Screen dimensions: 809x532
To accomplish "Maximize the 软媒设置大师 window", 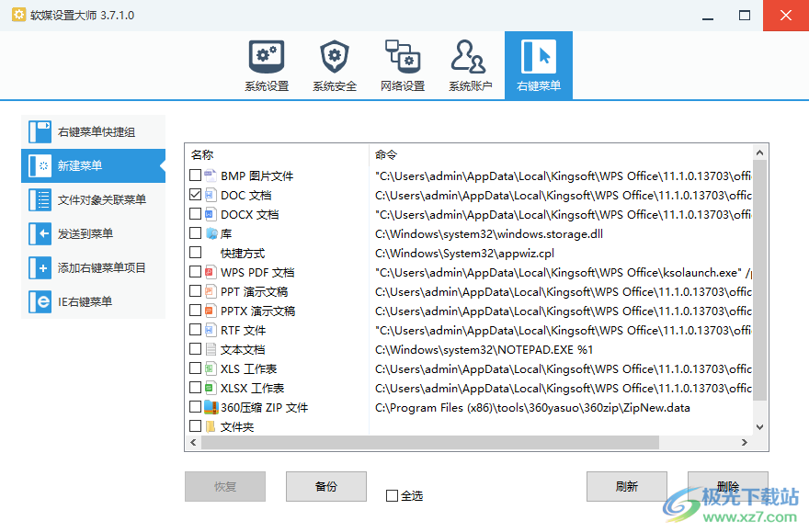I will pyautogui.click(x=745, y=16).
